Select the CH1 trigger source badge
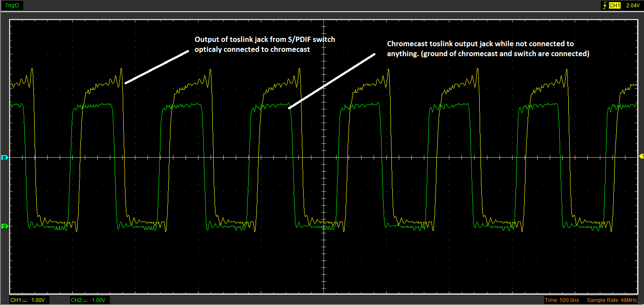This screenshot has height=305, width=644. point(615,6)
